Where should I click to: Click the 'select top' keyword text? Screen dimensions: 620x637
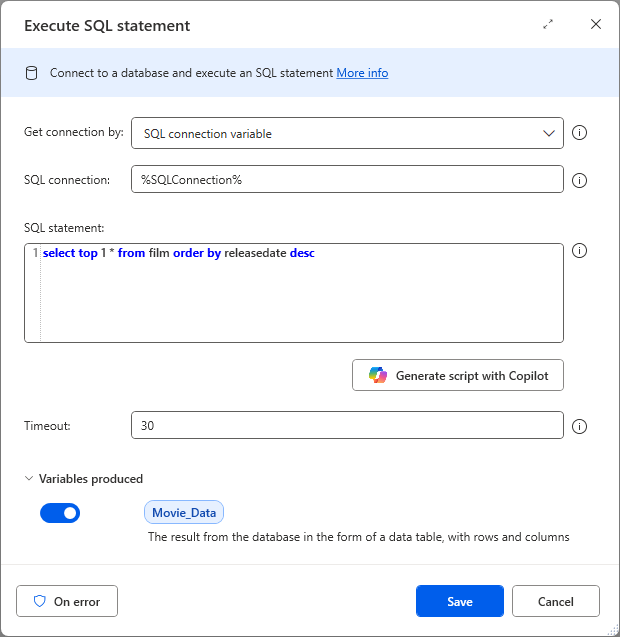click(70, 253)
